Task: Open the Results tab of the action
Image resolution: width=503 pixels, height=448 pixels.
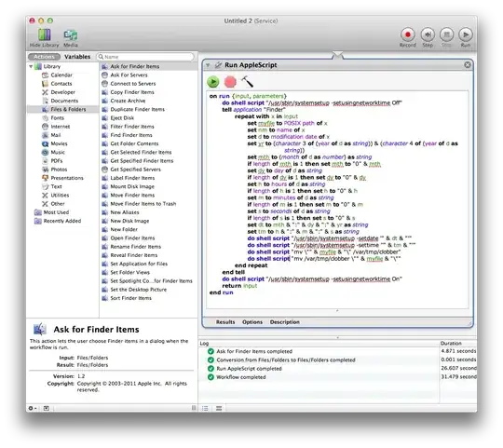Action: point(225,322)
